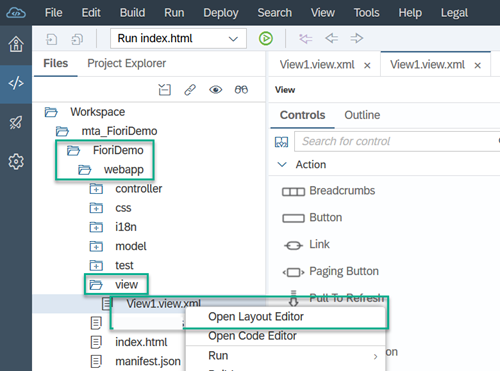The height and width of the screenshot is (372, 500).
Task: Select the first View1.view.xml editor tab
Action: coord(317,65)
